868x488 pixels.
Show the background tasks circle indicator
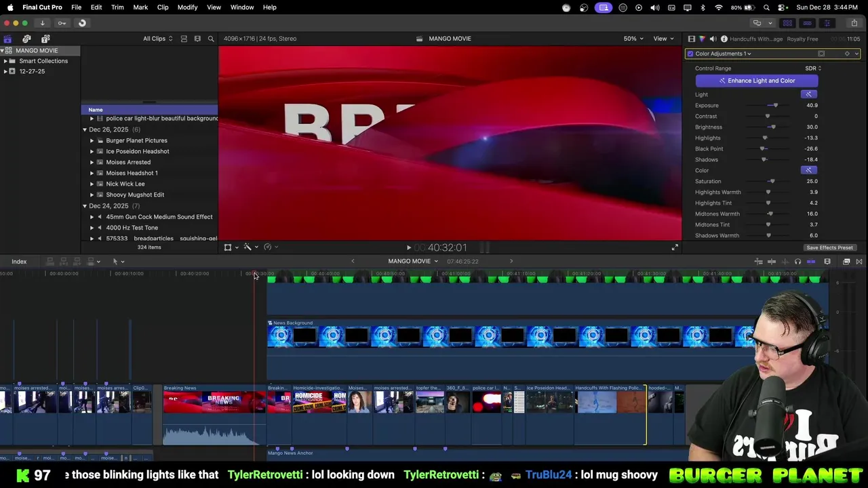tap(82, 23)
